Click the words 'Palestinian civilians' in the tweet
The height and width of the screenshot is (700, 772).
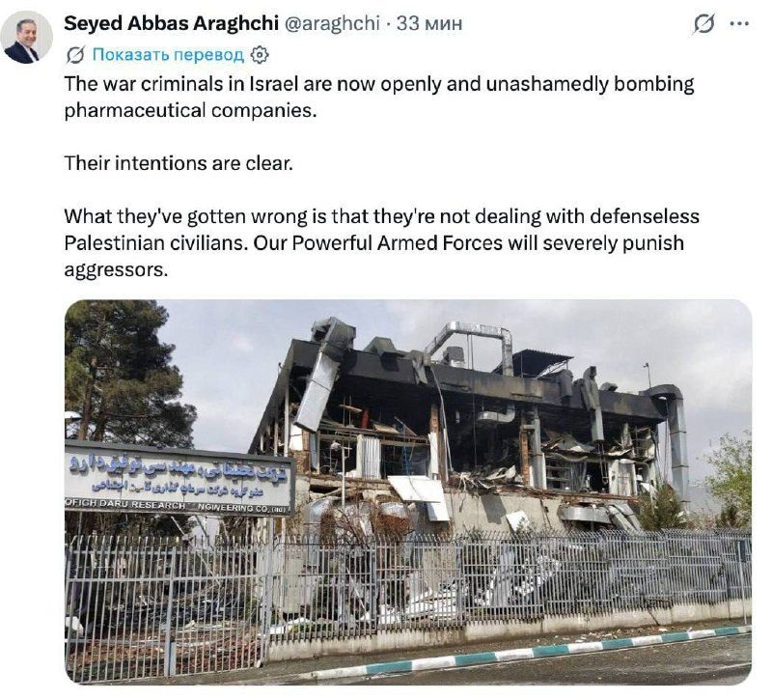pyautogui.click(x=154, y=243)
